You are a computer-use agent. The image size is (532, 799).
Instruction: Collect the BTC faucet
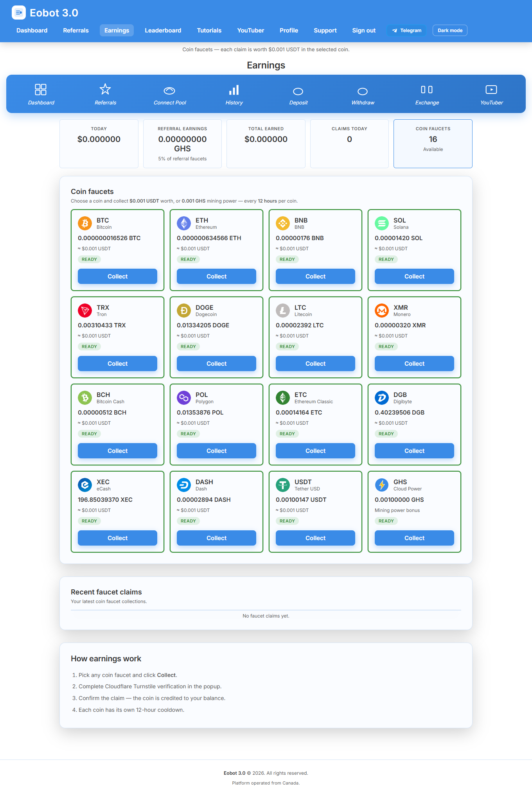point(117,277)
